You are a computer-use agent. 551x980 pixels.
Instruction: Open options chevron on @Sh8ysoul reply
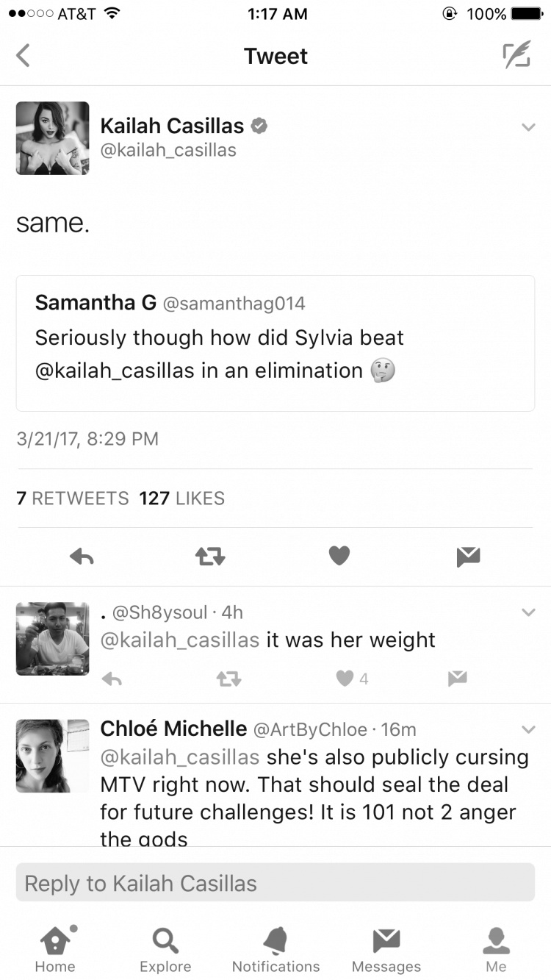[528, 612]
